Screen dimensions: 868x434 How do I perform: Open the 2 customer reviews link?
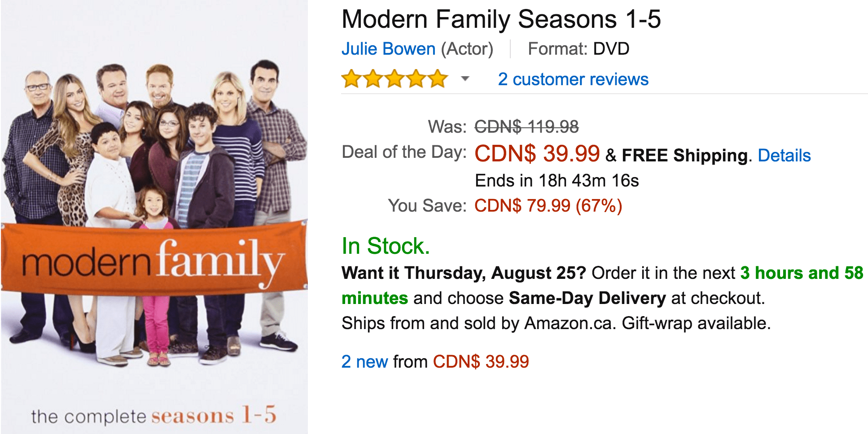573,79
